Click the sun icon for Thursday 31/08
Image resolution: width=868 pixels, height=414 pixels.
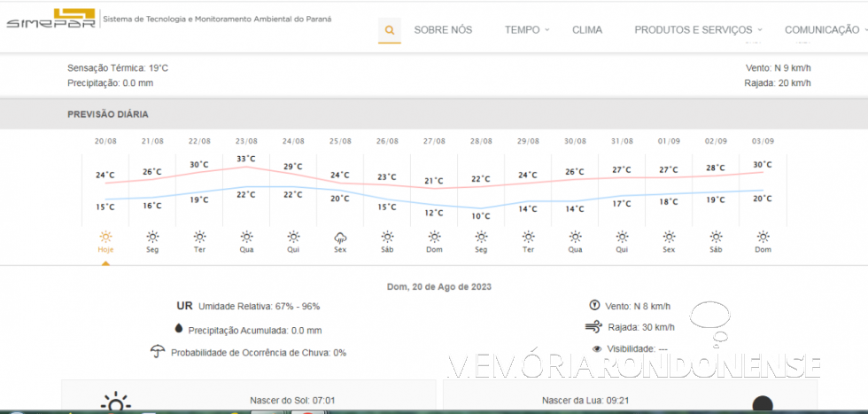tap(622, 237)
